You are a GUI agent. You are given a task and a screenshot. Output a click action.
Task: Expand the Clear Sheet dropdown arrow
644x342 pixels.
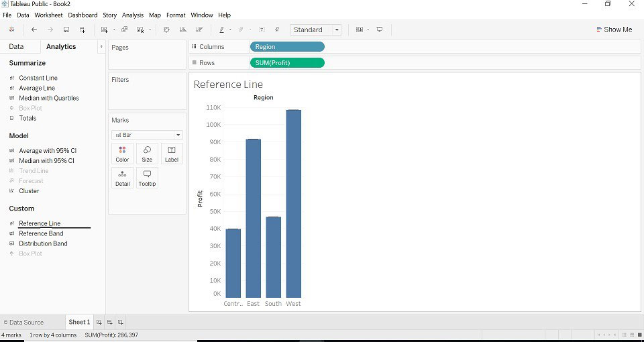[x=150, y=30]
